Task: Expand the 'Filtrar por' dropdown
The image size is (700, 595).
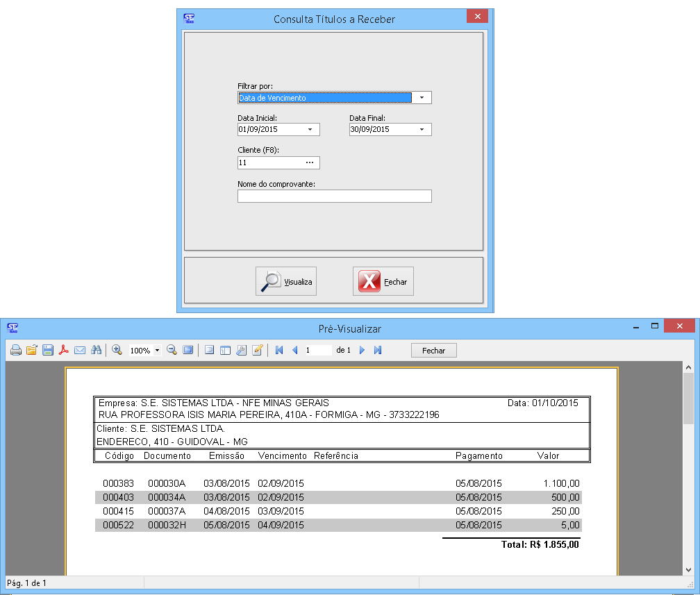Action: [x=422, y=98]
